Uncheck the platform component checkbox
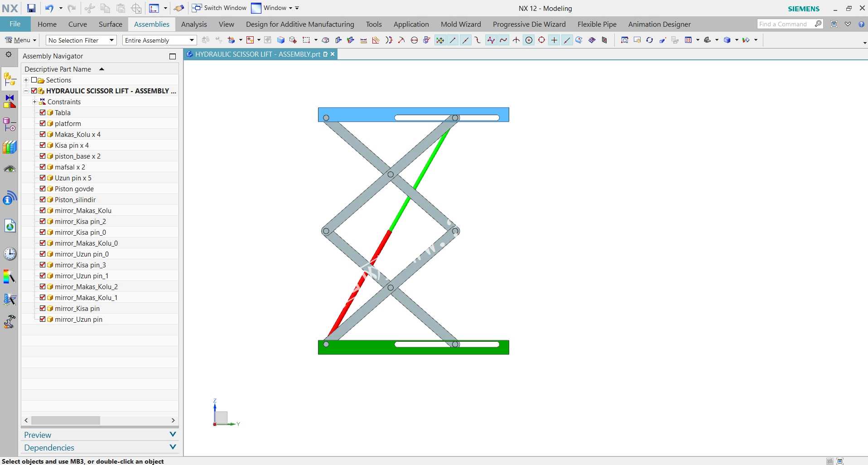Viewport: 868px width, 465px height. point(43,123)
